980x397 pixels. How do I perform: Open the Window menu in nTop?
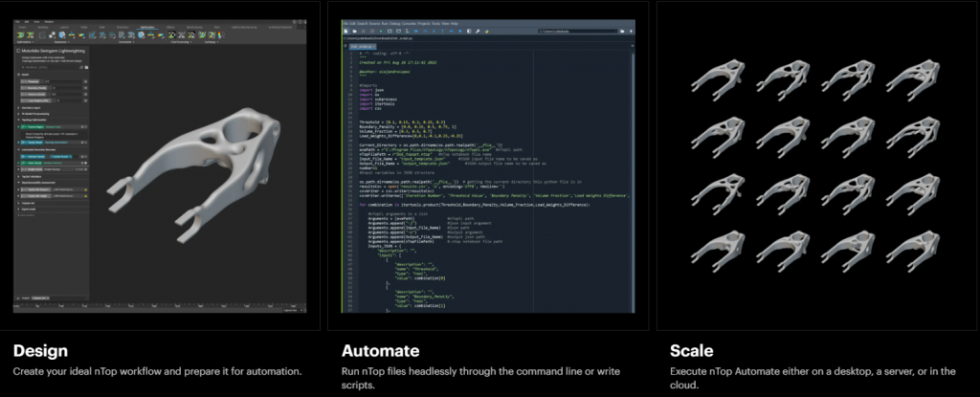pyautogui.click(x=49, y=22)
